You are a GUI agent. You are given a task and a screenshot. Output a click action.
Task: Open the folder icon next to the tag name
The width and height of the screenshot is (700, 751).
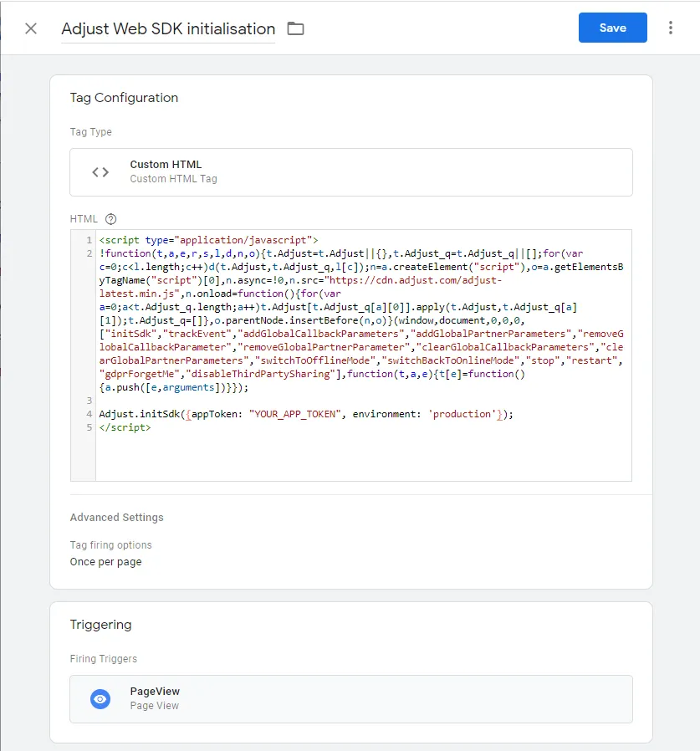pos(295,28)
